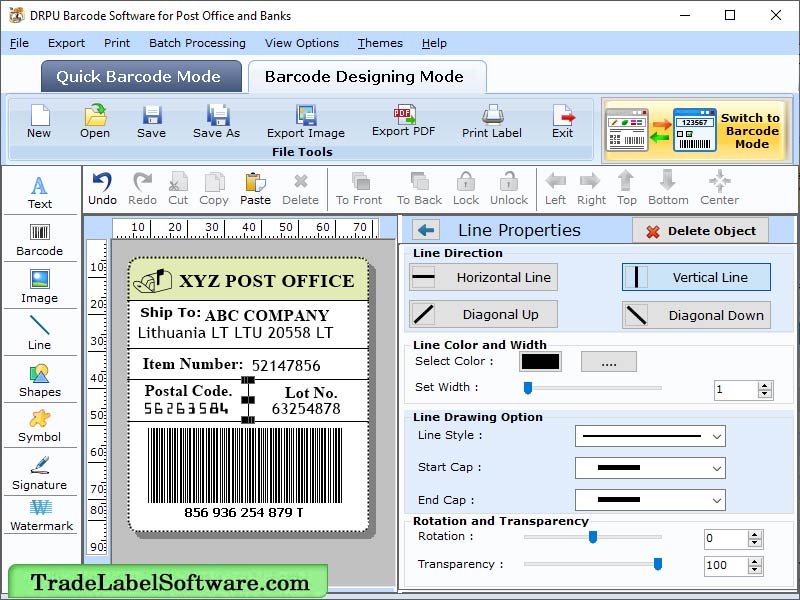Open the Batch Processing menu
This screenshot has height=600, width=800.
click(197, 43)
